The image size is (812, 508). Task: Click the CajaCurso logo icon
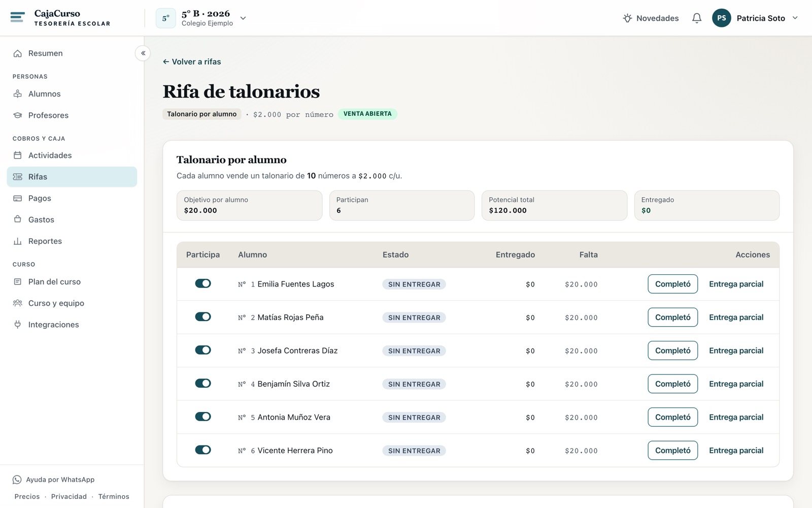point(17,17)
